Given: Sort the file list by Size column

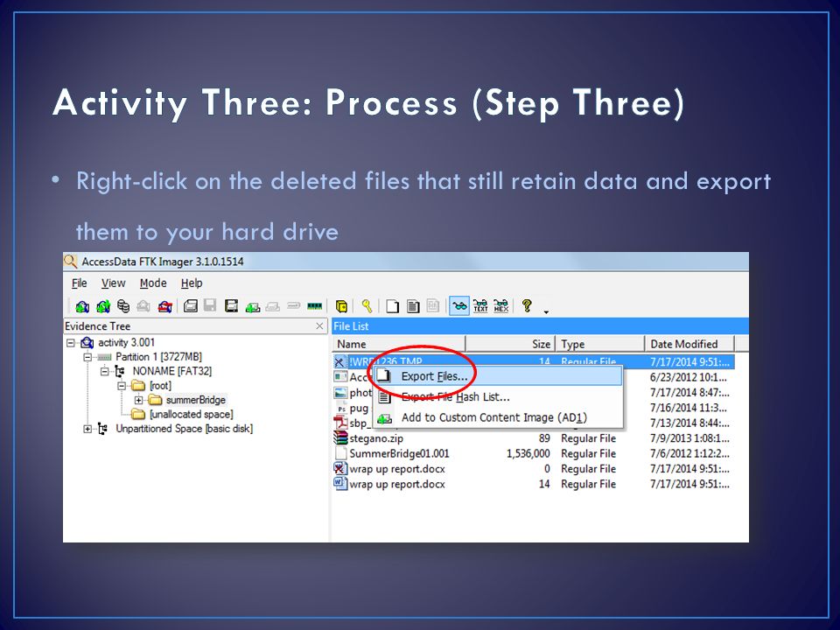Looking at the screenshot, I should pyautogui.click(x=510, y=344).
